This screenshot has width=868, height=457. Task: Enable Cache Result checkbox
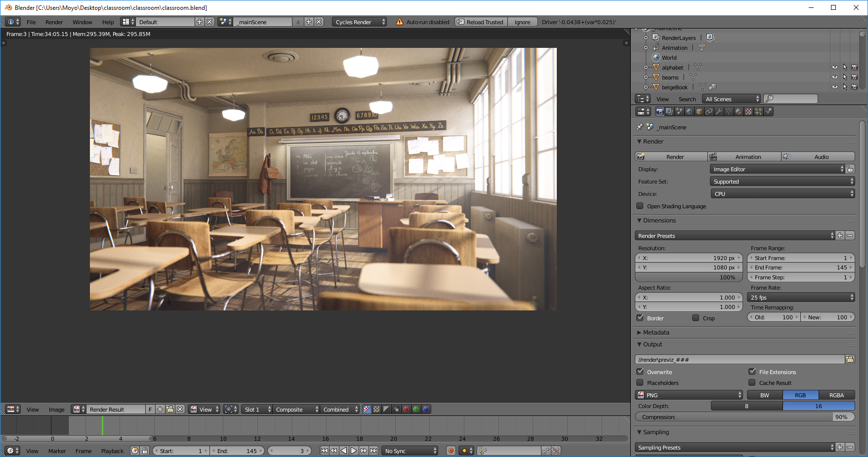click(752, 382)
